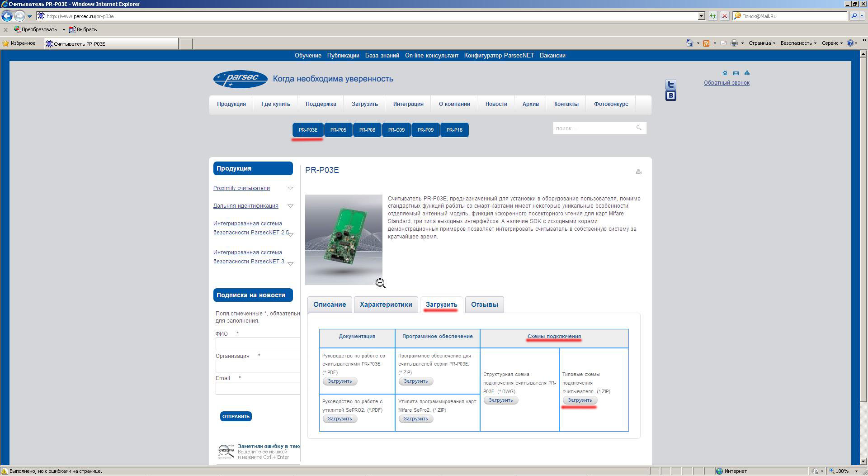Click into the Email input field

[x=258, y=388]
